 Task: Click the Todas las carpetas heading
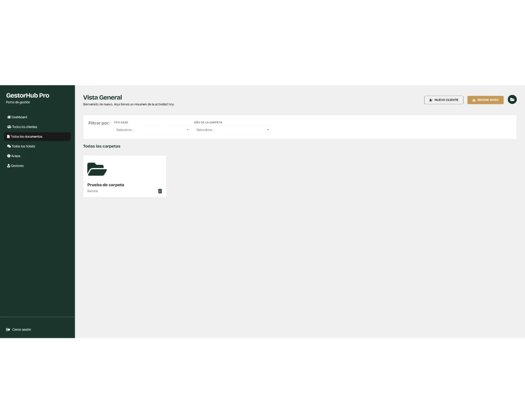pyautogui.click(x=102, y=146)
